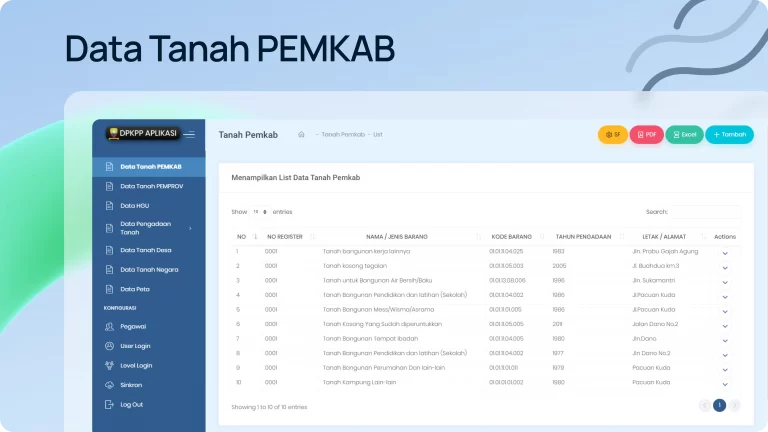This screenshot has width=768, height=432.
Task: Click the Data Pengadaan Tanah document icon
Action: click(109, 228)
